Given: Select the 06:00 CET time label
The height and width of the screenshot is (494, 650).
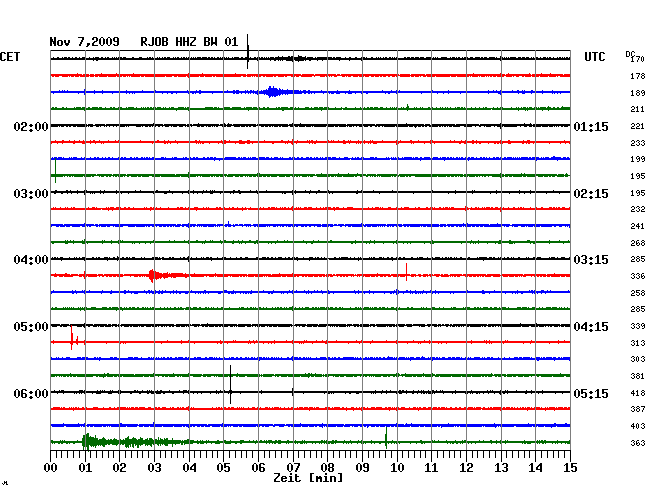Looking at the screenshot, I should pos(31,393).
